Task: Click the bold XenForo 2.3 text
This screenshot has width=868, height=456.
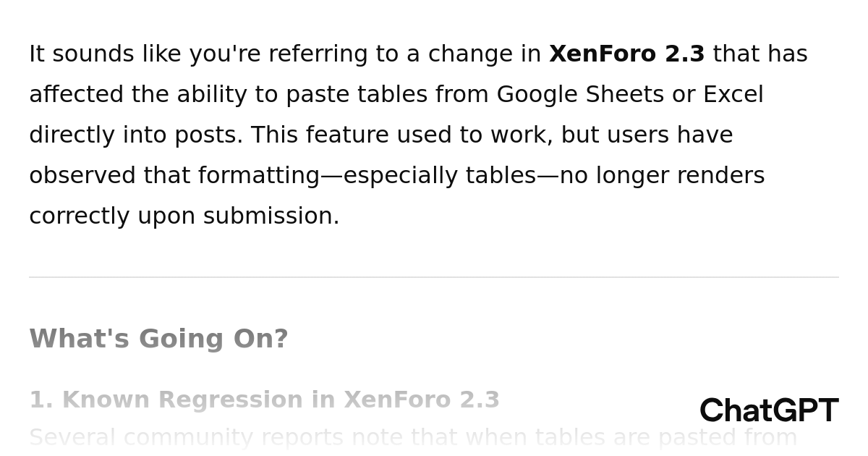Action: pyautogui.click(x=626, y=54)
